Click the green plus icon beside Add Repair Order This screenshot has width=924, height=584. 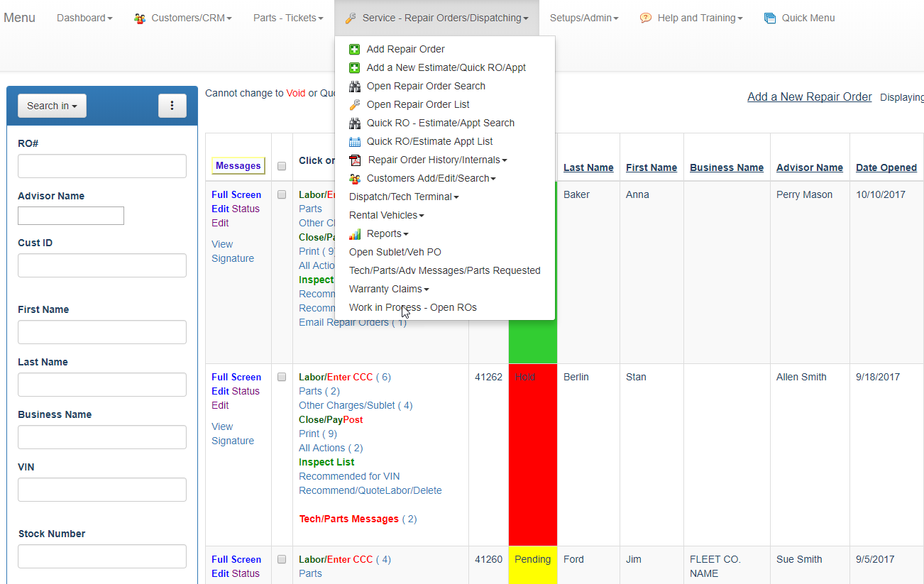tap(355, 49)
